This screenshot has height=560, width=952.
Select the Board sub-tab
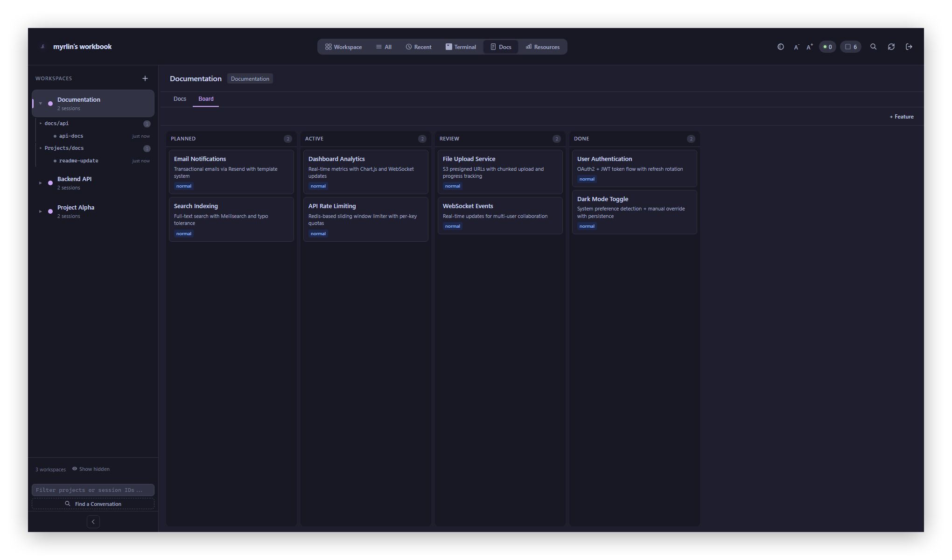206,99
